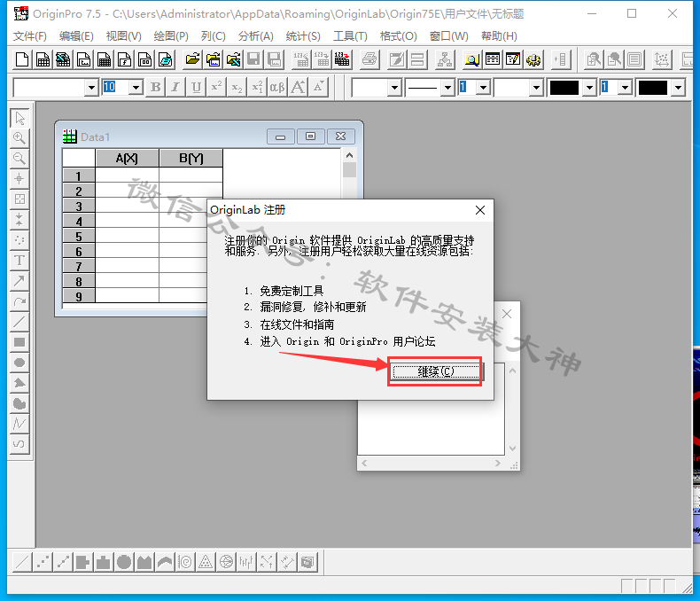Open the 文件(F) menu
The width and height of the screenshot is (700, 601).
click(x=29, y=36)
